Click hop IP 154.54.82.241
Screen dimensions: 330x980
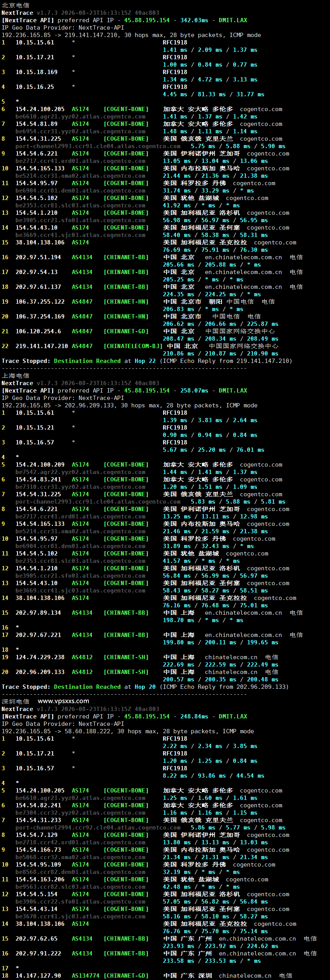(38, 805)
